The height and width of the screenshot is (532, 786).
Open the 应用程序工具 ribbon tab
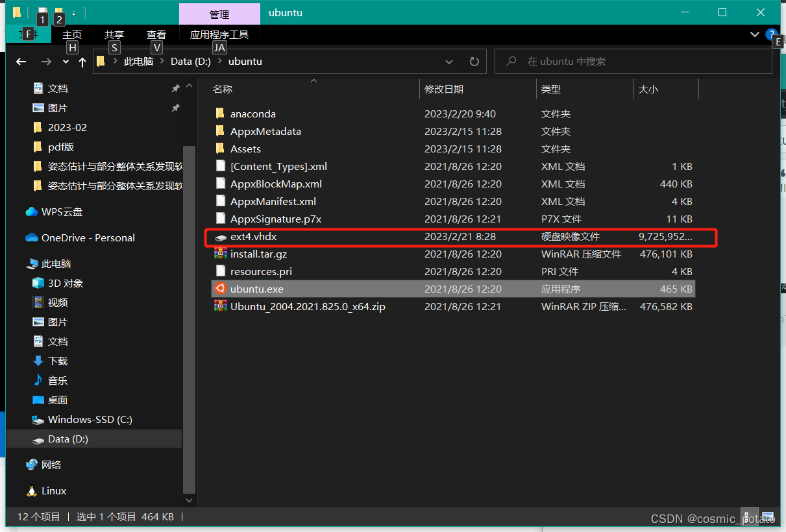(219, 34)
